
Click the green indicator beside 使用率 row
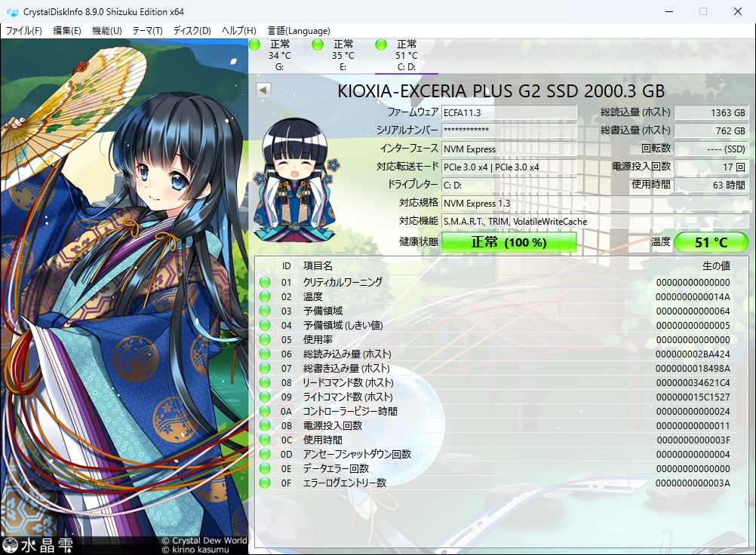(x=264, y=339)
